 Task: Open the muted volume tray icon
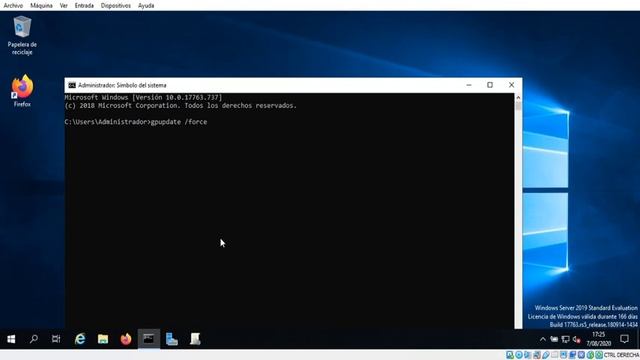point(576,339)
